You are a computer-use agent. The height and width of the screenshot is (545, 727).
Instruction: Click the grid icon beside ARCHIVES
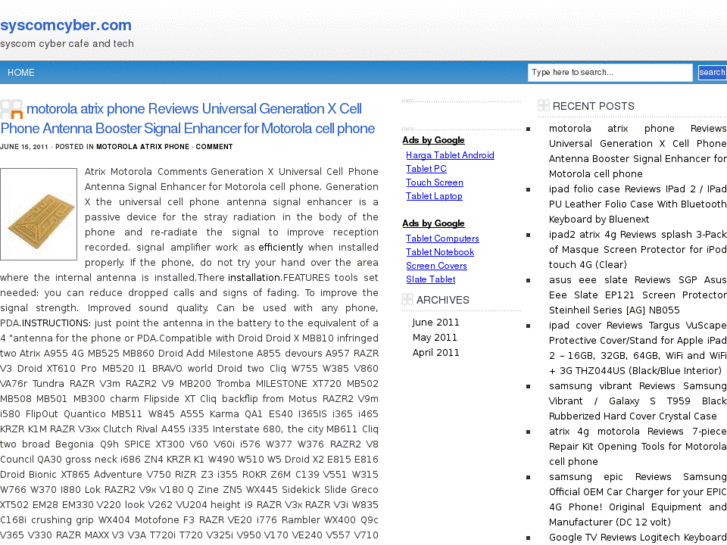coord(407,300)
